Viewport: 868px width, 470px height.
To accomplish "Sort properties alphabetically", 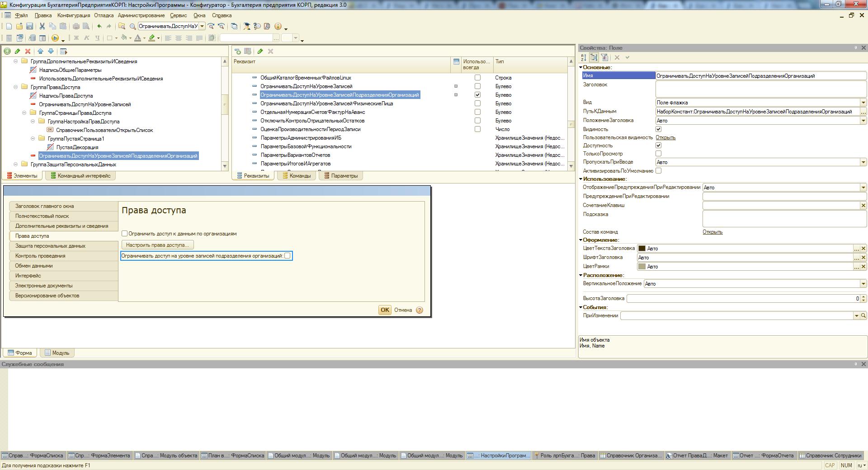I will pyautogui.click(x=584, y=57).
